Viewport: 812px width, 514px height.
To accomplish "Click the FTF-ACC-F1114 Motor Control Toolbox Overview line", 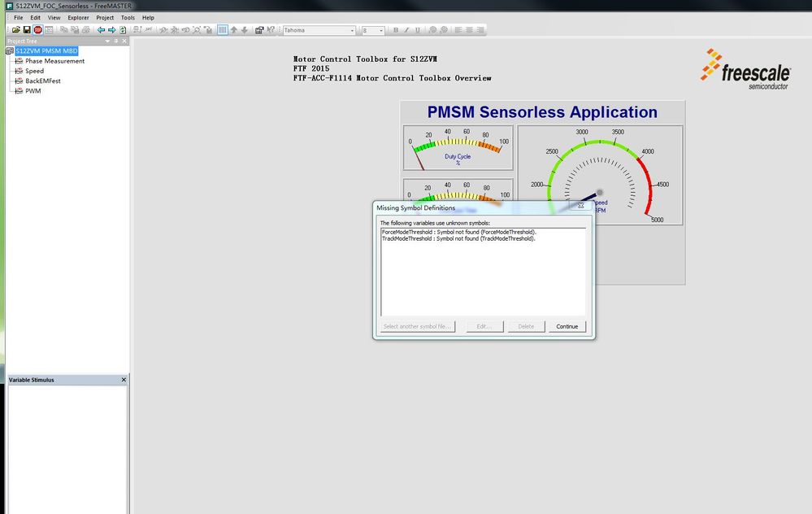I will click(x=392, y=78).
